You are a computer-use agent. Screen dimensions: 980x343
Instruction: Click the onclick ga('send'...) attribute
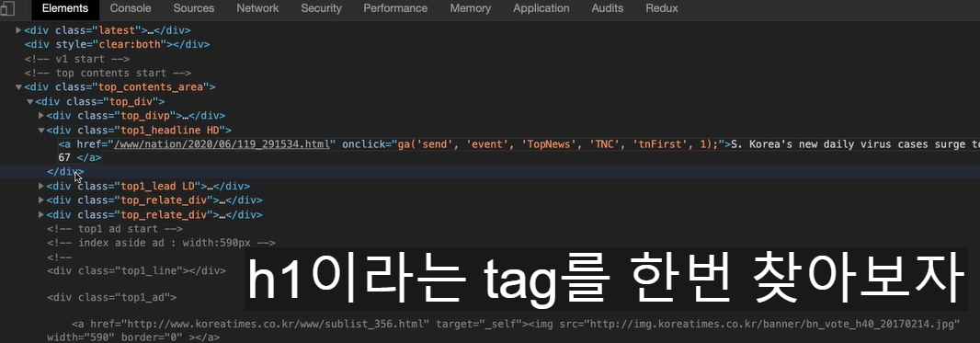[x=533, y=144]
